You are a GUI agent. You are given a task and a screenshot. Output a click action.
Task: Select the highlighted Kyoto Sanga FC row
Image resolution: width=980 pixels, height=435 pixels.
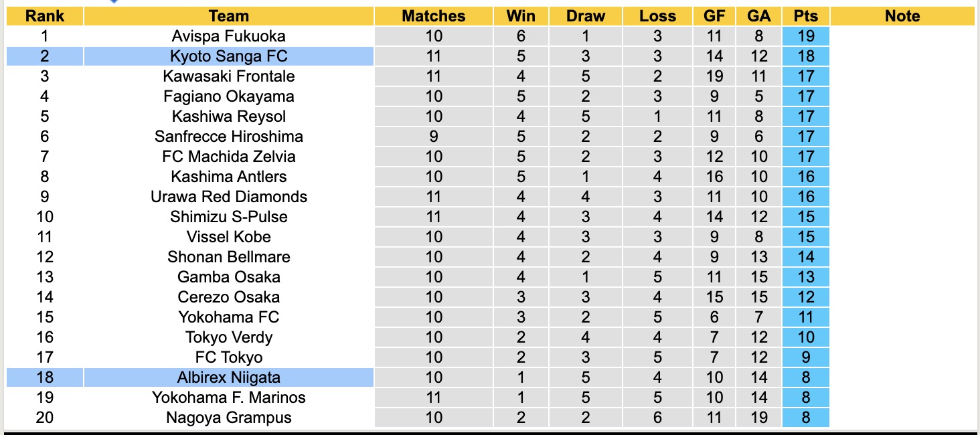pos(228,56)
